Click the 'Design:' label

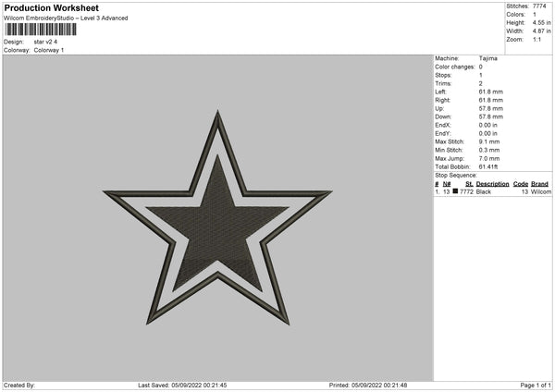pyautogui.click(x=14, y=42)
